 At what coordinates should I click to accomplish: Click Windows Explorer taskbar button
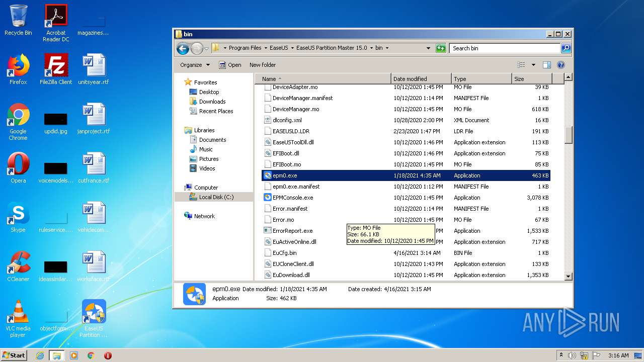tap(57, 355)
